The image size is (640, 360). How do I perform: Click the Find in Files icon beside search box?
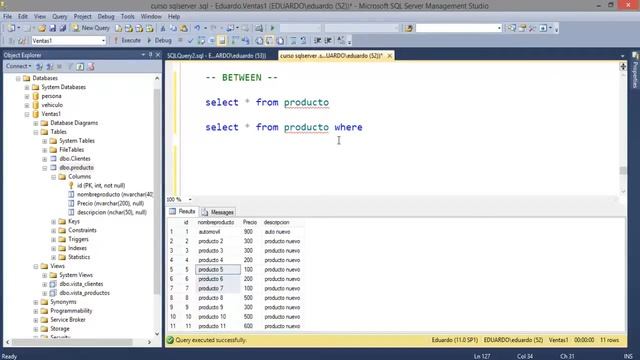click(409, 28)
